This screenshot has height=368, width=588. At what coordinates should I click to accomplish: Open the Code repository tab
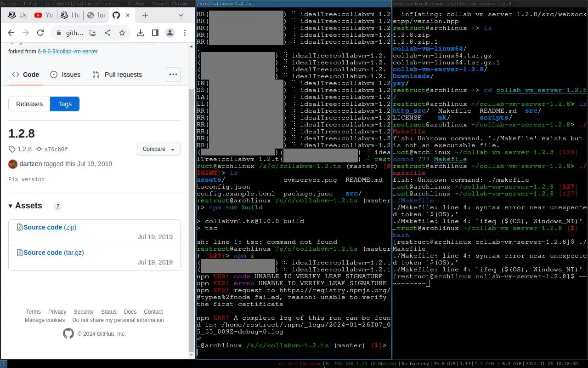(x=26, y=75)
